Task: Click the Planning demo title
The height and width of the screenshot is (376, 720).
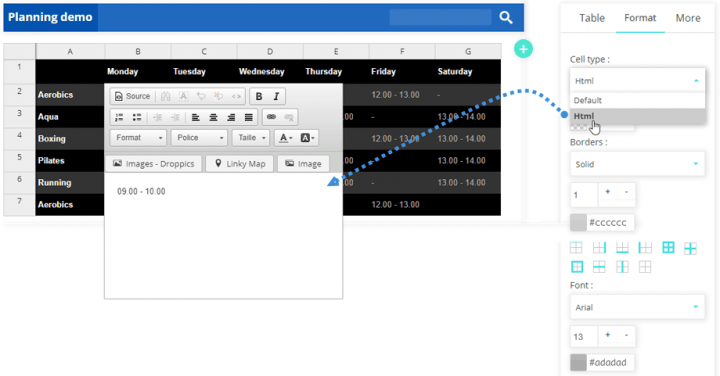Action: point(50,17)
